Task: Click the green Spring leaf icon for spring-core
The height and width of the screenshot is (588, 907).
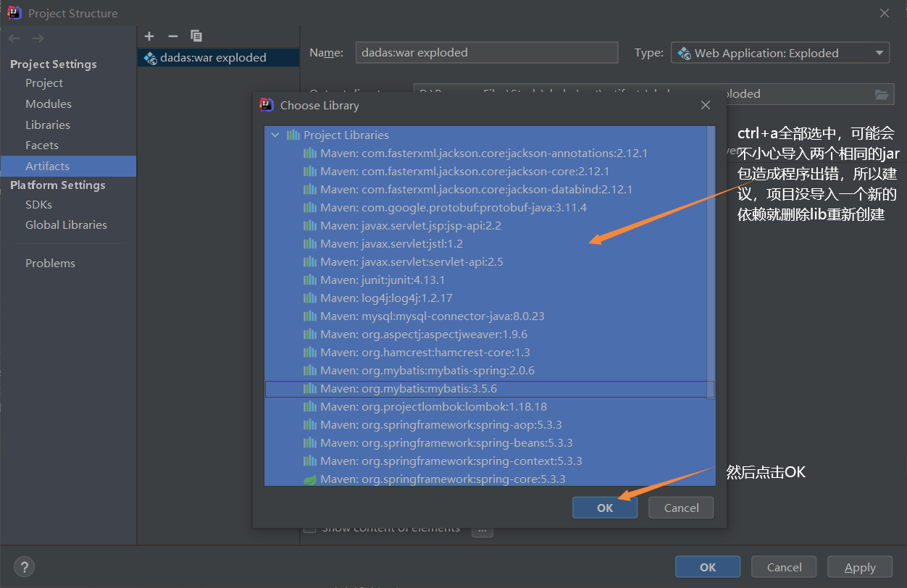Action: tap(309, 479)
